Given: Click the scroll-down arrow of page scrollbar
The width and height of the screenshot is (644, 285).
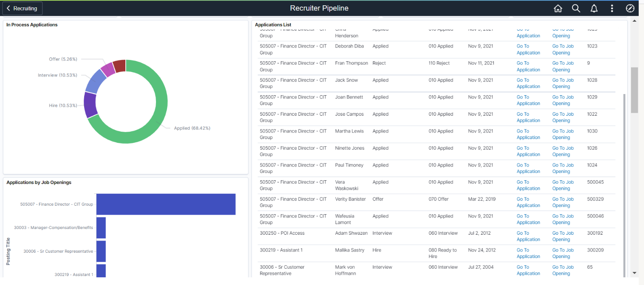Looking at the screenshot, I should (634, 273).
